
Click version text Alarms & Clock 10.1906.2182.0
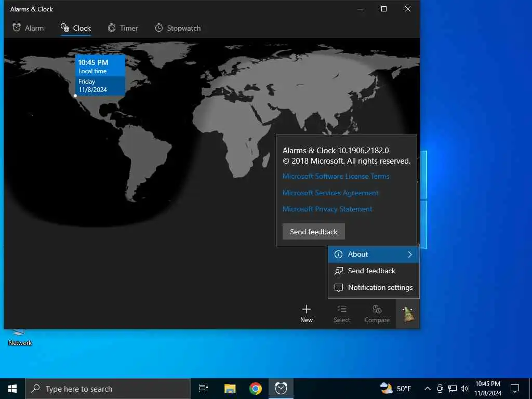pyautogui.click(x=336, y=150)
